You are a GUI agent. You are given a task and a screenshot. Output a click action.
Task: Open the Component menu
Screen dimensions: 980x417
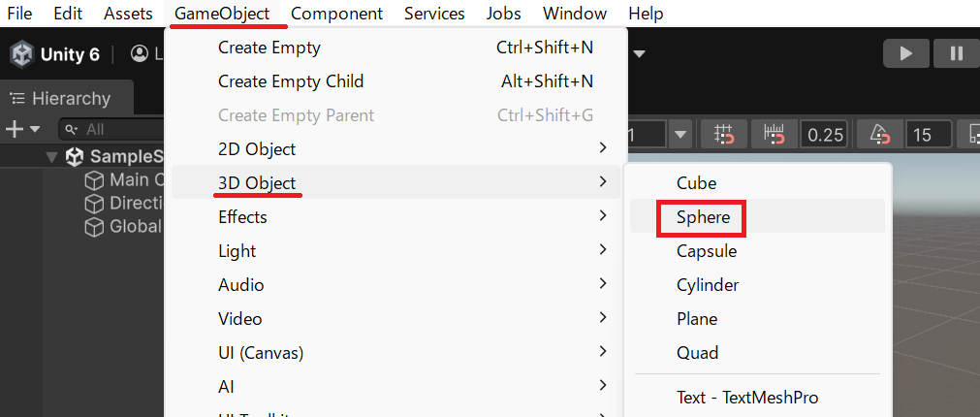(x=336, y=14)
